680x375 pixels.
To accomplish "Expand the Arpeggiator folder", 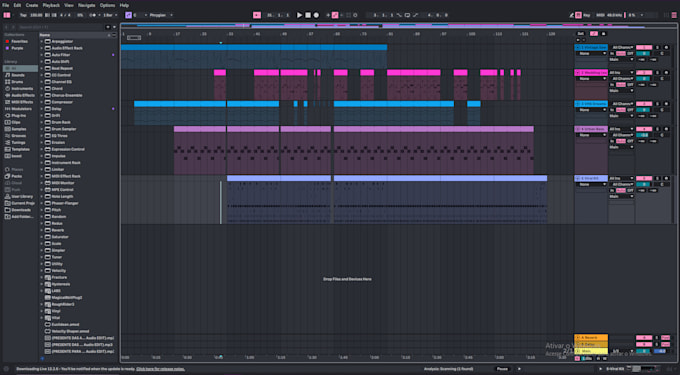I will click(42, 41).
